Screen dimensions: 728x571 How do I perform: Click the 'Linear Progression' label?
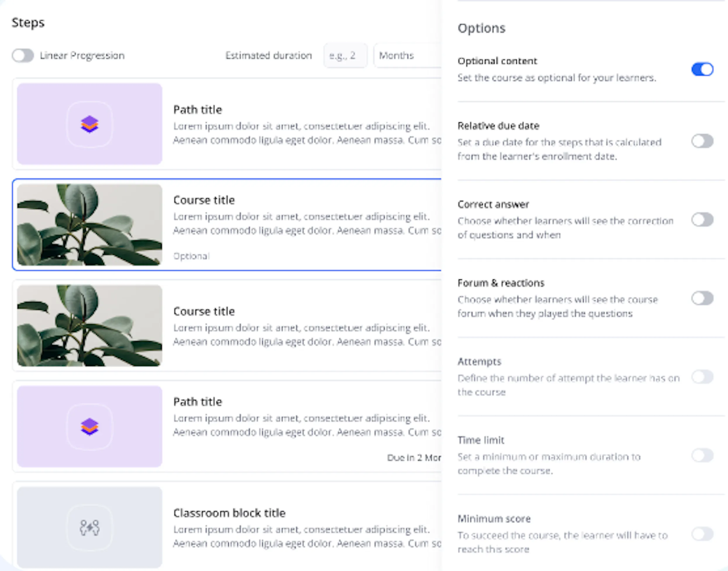pyautogui.click(x=82, y=56)
